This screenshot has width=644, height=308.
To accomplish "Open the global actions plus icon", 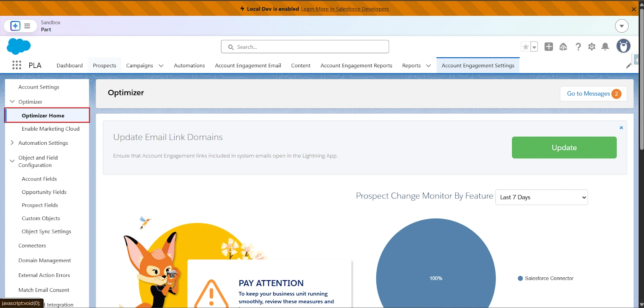I will click(549, 47).
